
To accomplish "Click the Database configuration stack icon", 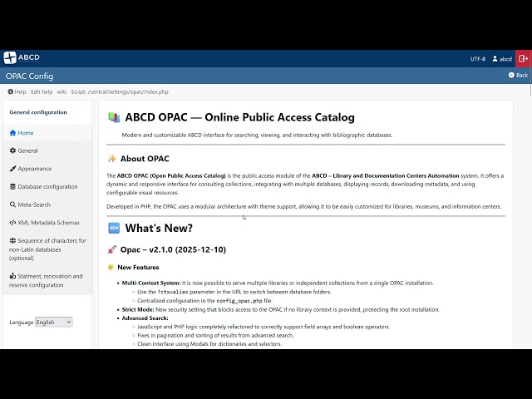I will coord(13,186).
